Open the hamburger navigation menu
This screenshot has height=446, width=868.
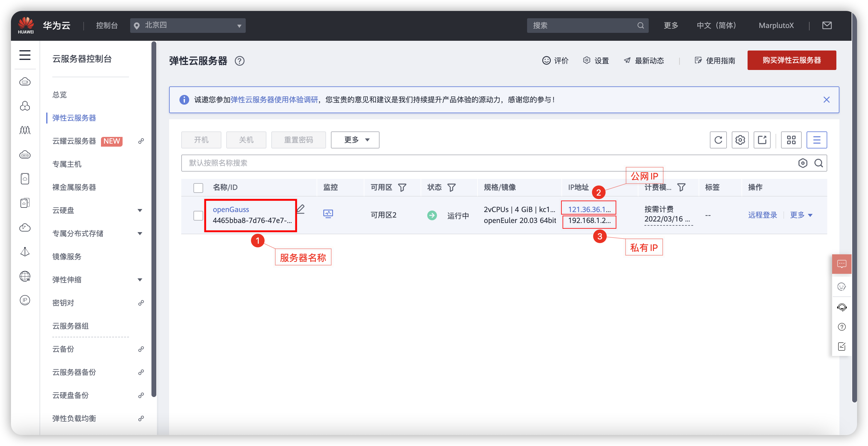click(25, 55)
